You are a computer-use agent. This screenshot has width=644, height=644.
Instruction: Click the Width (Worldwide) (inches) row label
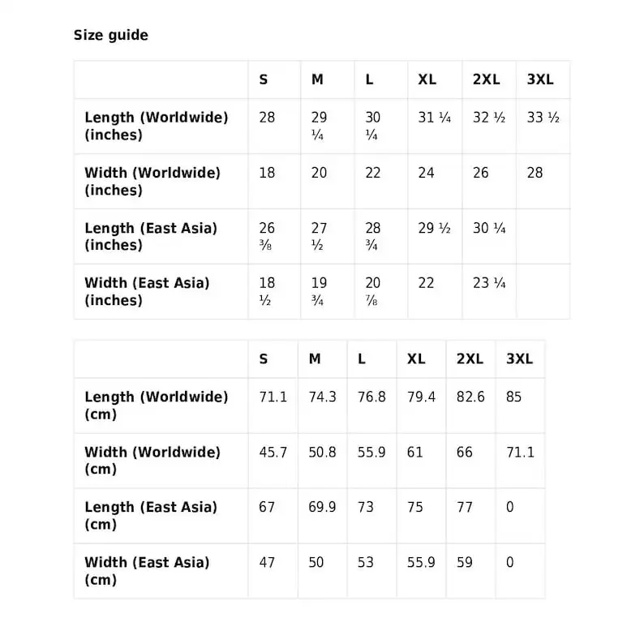coord(152,181)
